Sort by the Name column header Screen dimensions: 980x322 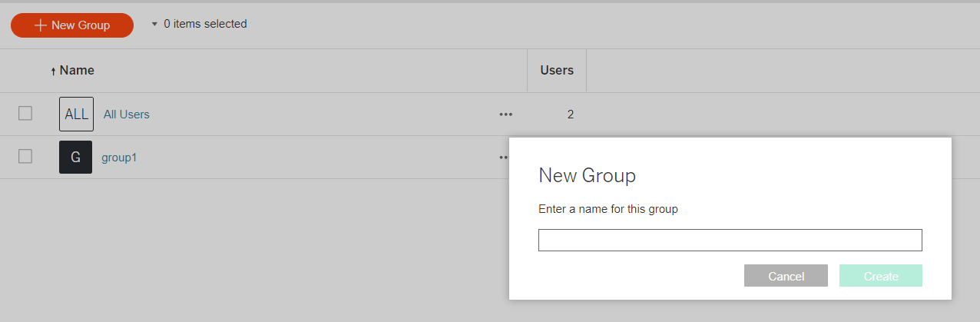(77, 70)
